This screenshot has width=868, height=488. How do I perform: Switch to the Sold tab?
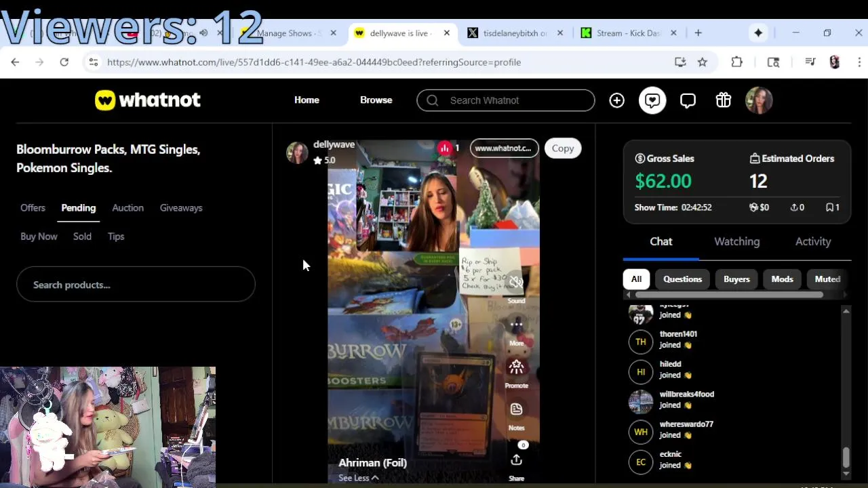point(82,237)
